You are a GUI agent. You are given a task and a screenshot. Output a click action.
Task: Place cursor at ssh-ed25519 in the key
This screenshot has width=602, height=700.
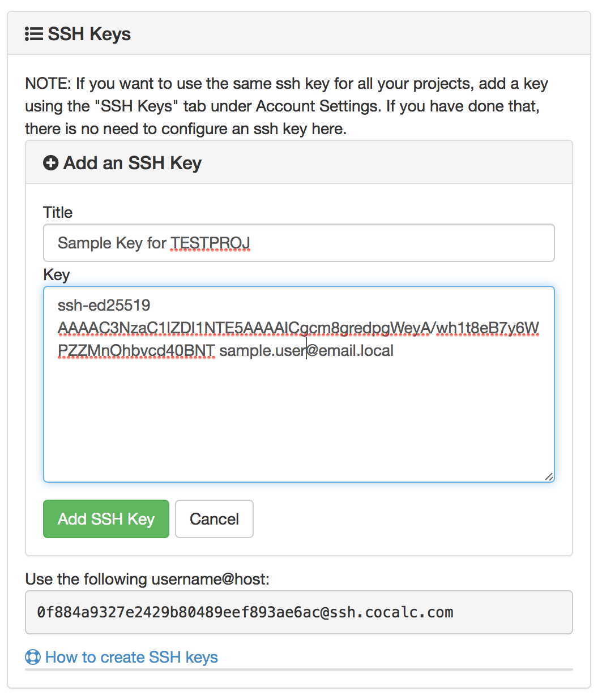coord(104,305)
